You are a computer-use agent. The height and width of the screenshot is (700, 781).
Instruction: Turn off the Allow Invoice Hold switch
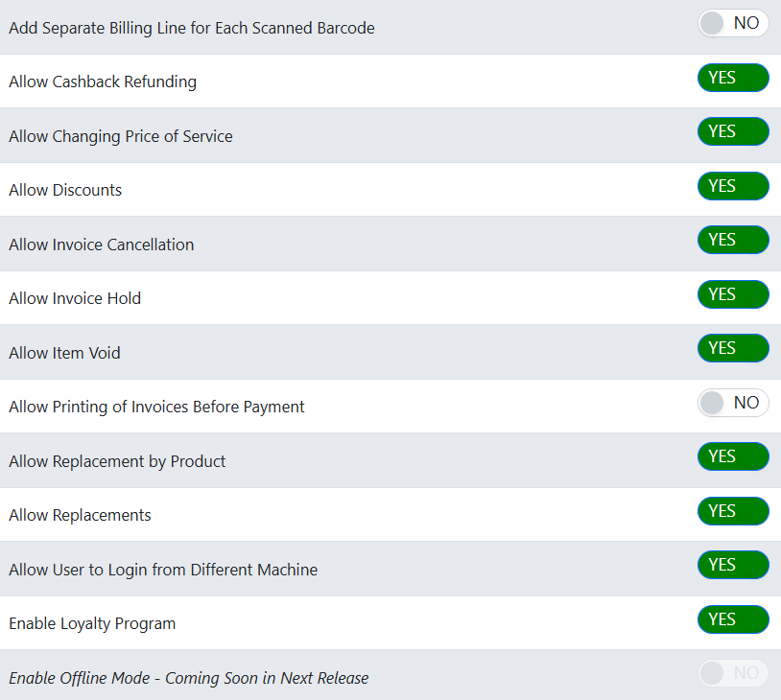point(733,294)
